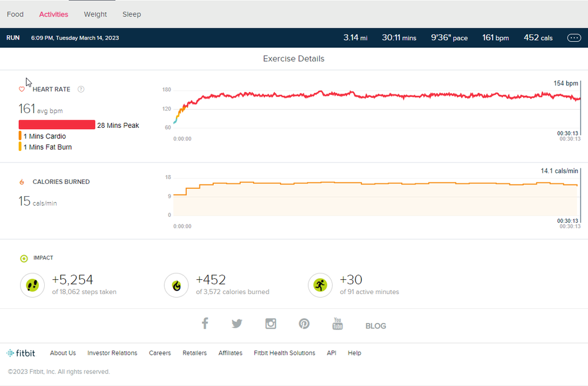Open the BLOG link
Image resolution: width=588 pixels, height=386 pixels.
(x=376, y=326)
